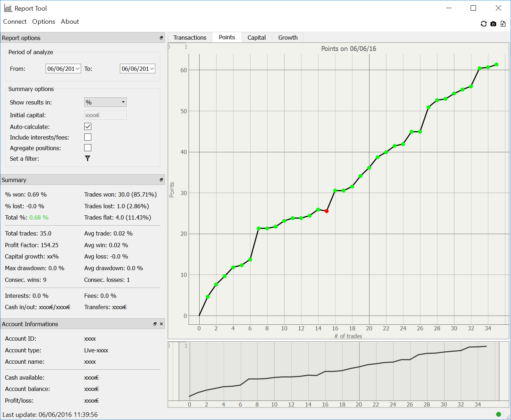This screenshot has height=420, width=511.
Task: Open the Show results in dropdown
Action: click(105, 102)
